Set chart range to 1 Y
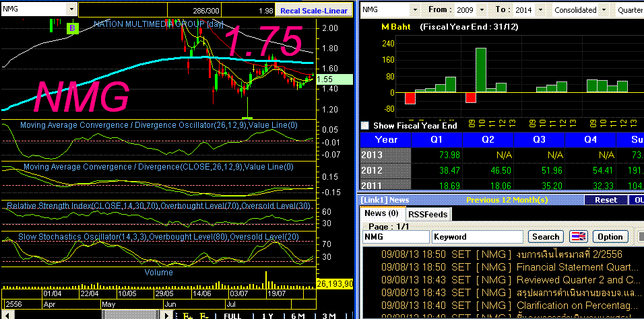 267,316
